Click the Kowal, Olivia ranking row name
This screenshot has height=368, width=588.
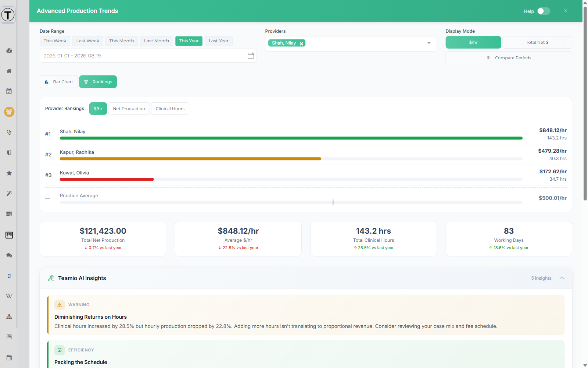pyautogui.click(x=74, y=173)
